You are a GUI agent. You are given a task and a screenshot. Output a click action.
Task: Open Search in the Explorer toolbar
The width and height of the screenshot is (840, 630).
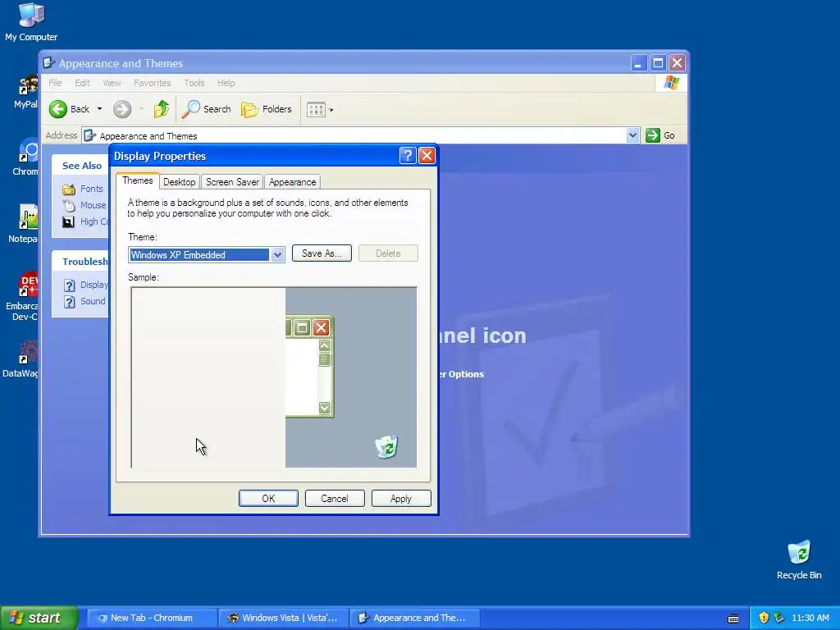coord(206,109)
